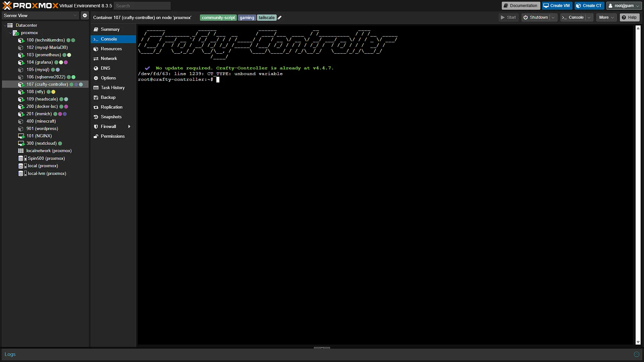Click the console scrollbar down arrow

638,342
